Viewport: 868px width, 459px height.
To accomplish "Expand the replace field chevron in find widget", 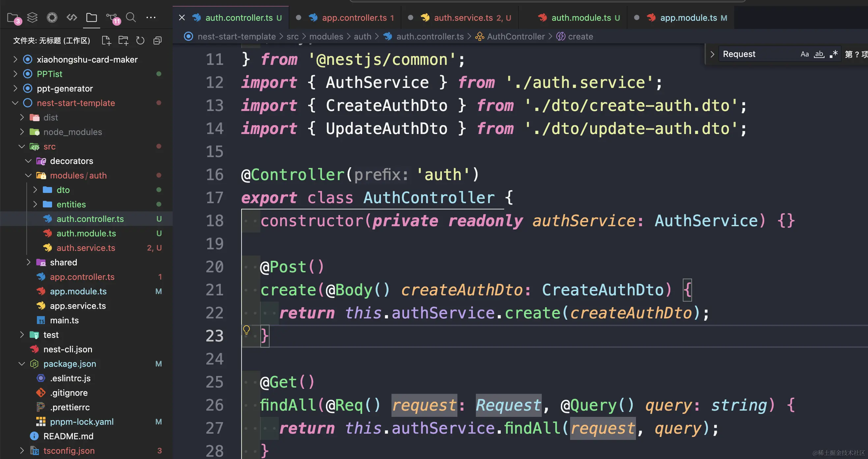I will tap(712, 54).
